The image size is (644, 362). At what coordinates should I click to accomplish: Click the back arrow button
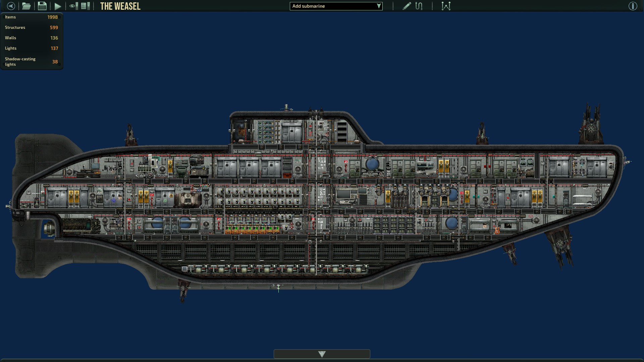pos(11,6)
